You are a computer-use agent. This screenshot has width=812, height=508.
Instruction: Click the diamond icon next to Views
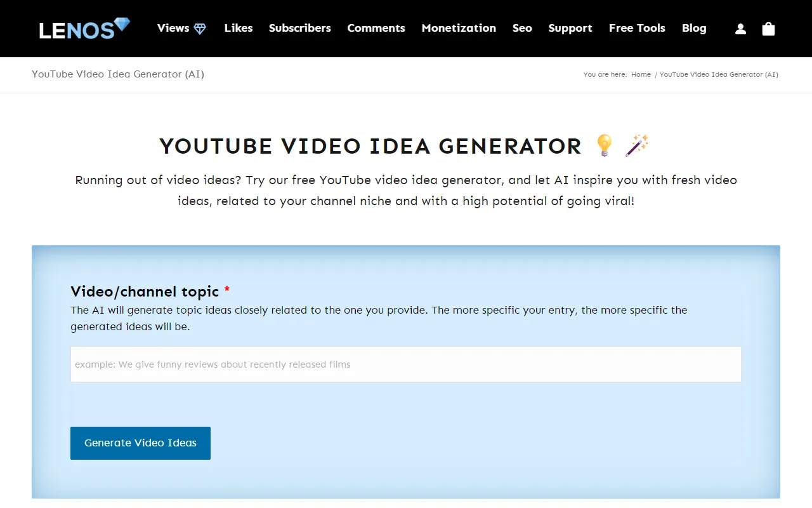pyautogui.click(x=200, y=29)
